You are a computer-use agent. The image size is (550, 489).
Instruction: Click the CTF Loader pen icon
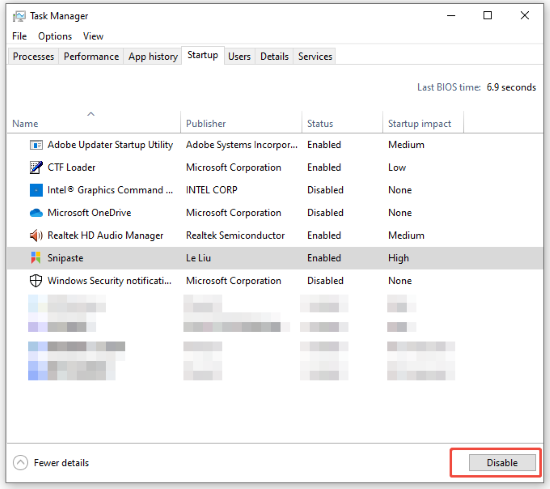pyautogui.click(x=36, y=167)
